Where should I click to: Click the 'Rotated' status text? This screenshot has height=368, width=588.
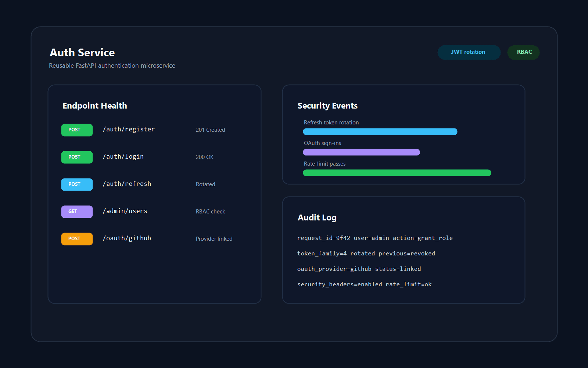point(205,184)
